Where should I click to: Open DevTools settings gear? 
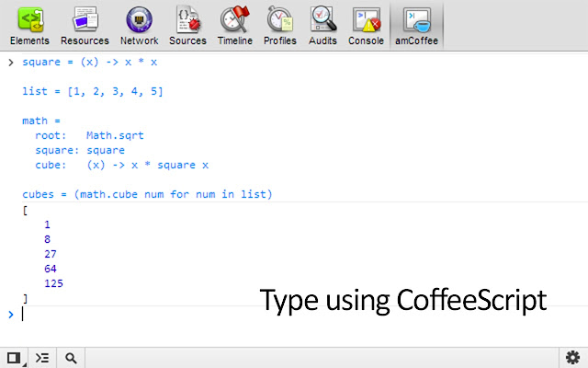pos(572,358)
